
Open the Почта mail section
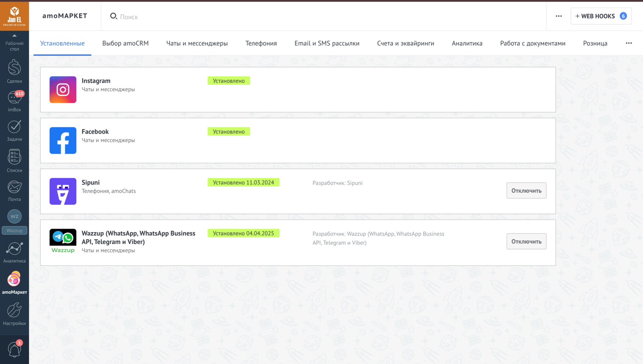tap(15, 191)
